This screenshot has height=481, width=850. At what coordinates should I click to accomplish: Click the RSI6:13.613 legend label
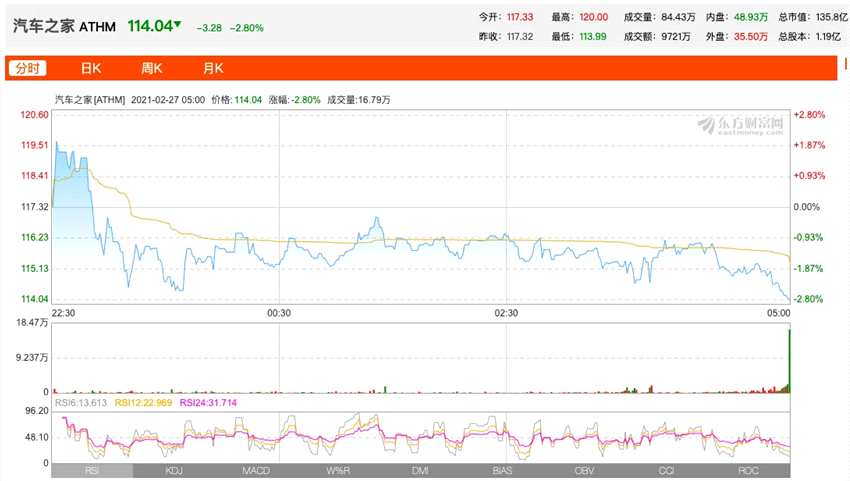(x=81, y=403)
